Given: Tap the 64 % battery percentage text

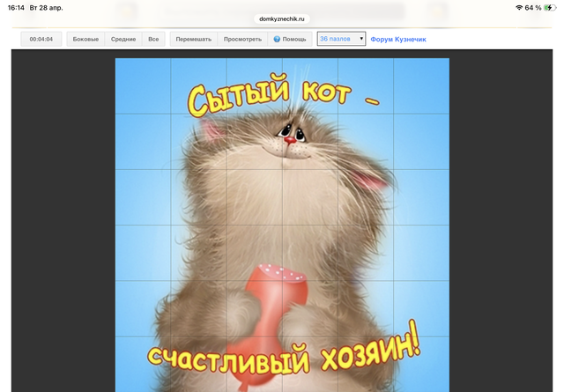Looking at the screenshot, I should pos(532,8).
